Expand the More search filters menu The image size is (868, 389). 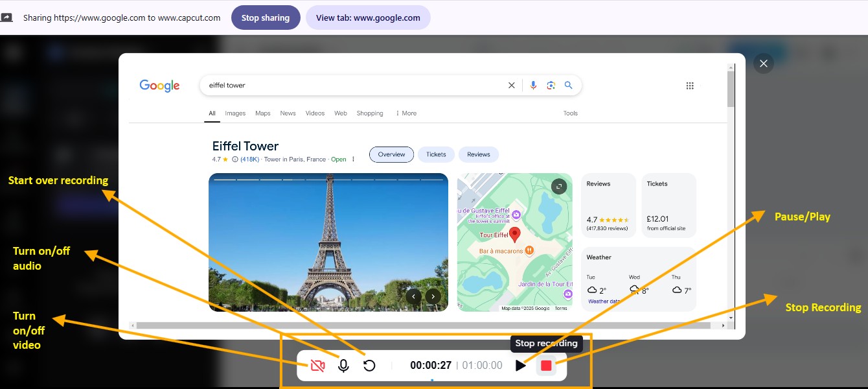coord(406,113)
